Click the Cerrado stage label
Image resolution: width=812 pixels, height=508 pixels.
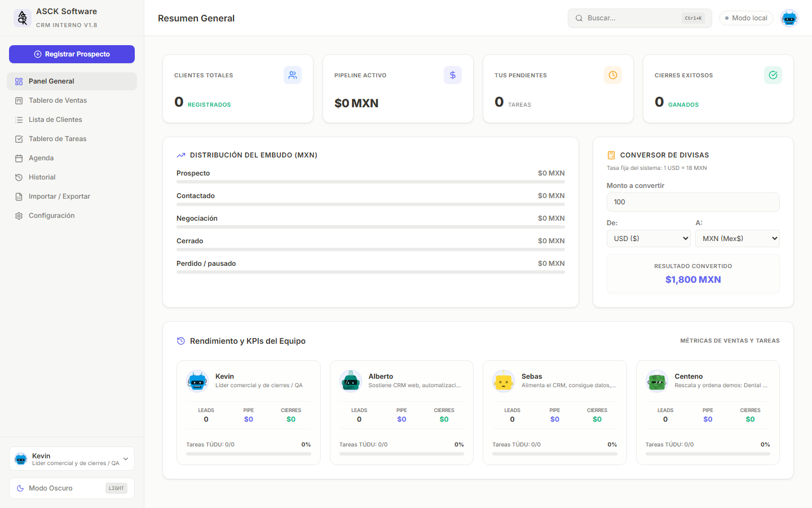[x=190, y=241]
